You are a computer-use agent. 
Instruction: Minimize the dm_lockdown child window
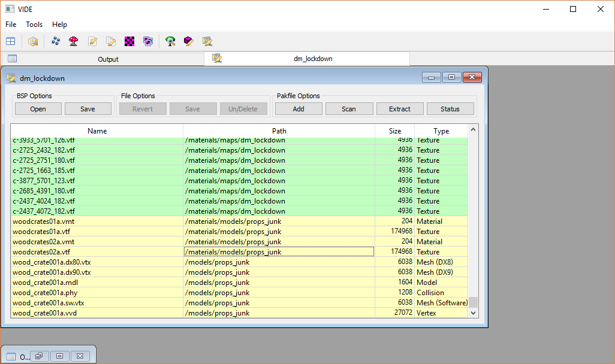click(x=432, y=77)
